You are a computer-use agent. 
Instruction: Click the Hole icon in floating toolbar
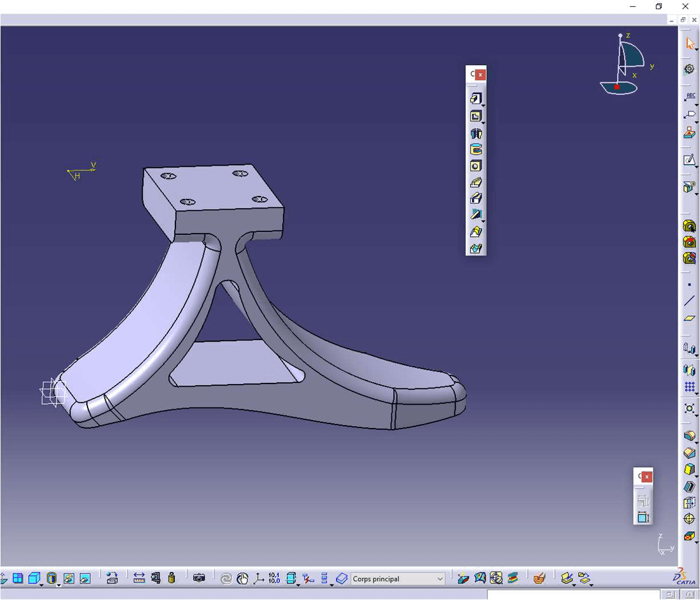coord(476,166)
